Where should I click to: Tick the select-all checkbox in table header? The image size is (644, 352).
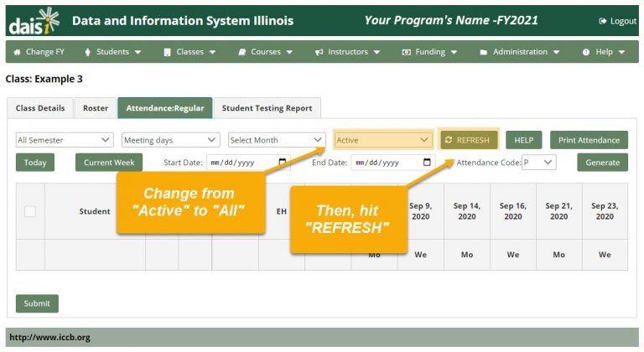click(30, 211)
